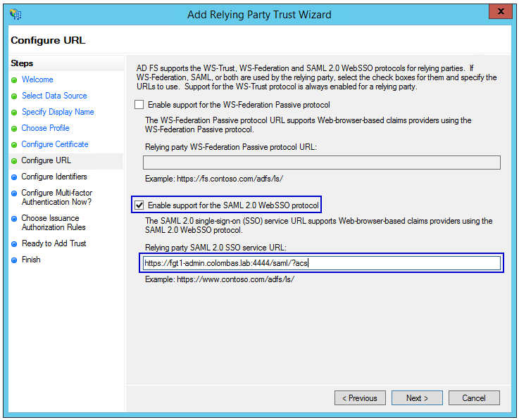Select the Choose Issuance Authorization Rules step

pos(53,222)
